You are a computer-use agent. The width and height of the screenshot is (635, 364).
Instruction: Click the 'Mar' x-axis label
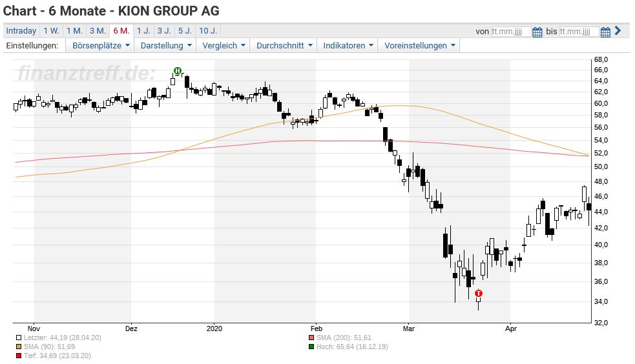point(409,329)
